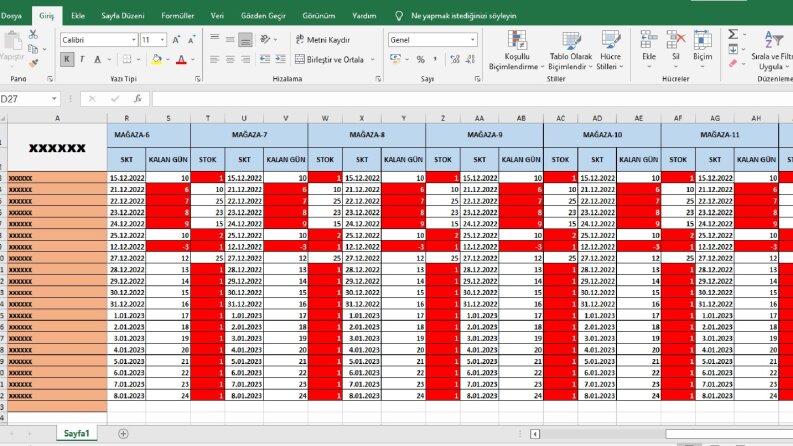Apply yellow fill color bucket
The height and width of the screenshot is (446, 793).
tap(157, 60)
